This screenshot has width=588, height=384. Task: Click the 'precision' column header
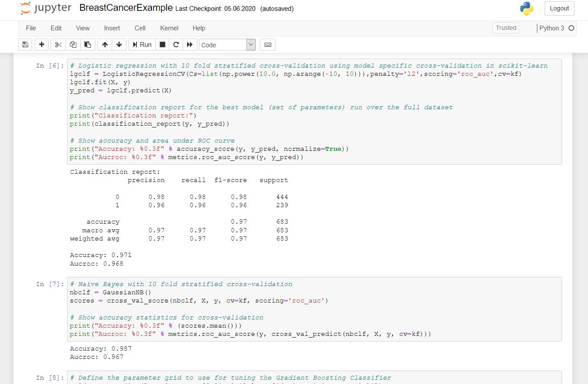tap(146, 180)
